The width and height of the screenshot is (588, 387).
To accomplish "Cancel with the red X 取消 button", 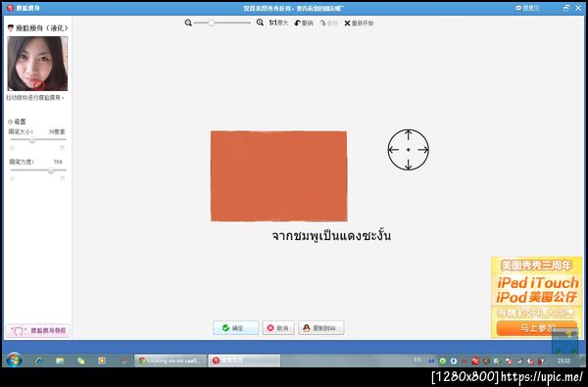I will [278, 328].
